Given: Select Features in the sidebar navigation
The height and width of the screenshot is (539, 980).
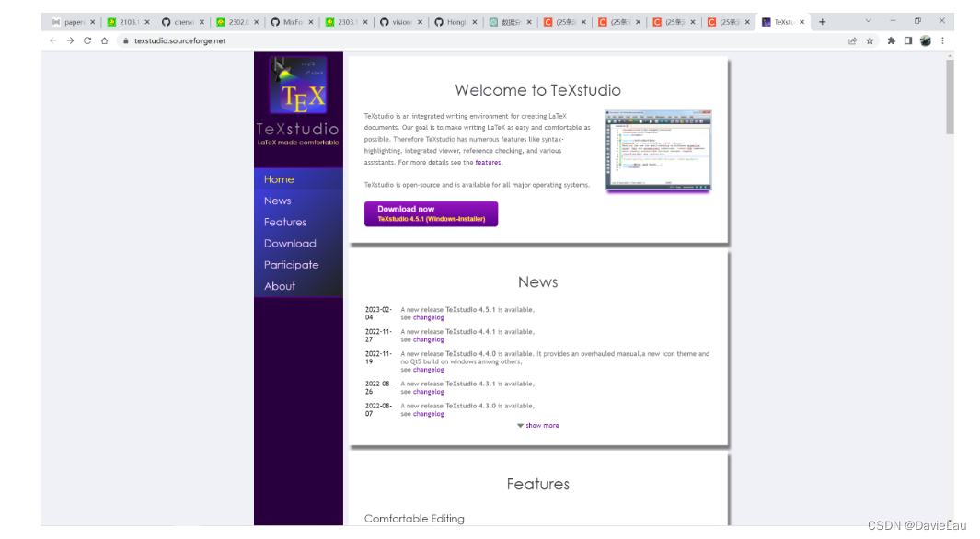Looking at the screenshot, I should [285, 222].
